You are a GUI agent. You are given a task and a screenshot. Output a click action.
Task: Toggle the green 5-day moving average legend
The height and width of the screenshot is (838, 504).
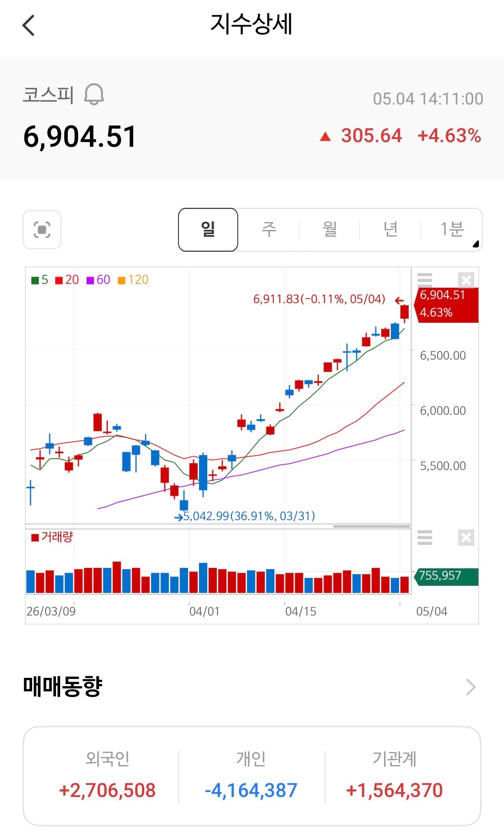click(40, 280)
